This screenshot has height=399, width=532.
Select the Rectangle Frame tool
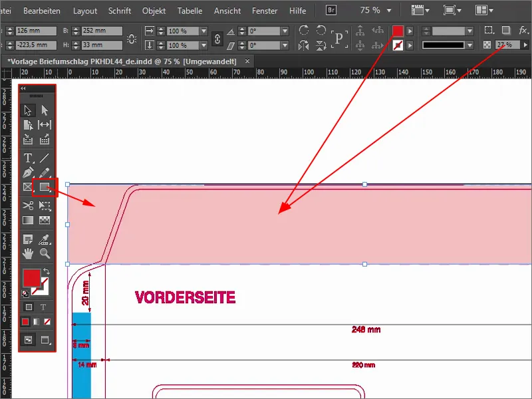[27, 187]
